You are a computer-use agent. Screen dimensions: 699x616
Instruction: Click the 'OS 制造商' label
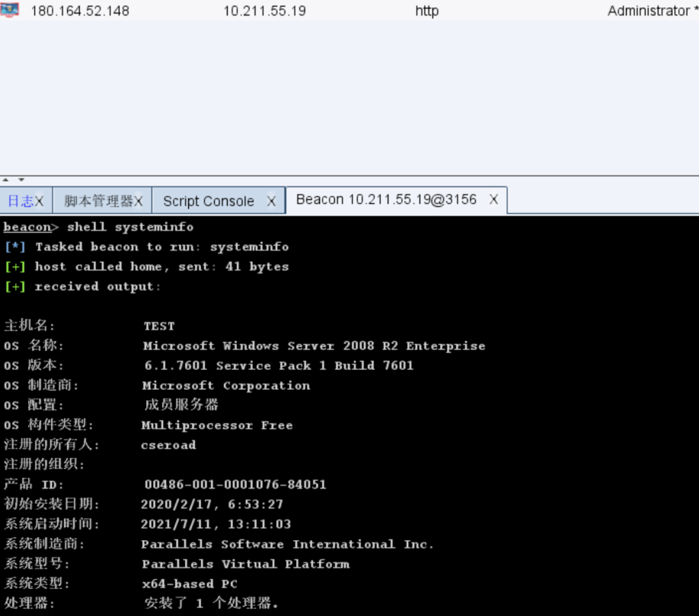click(41, 385)
